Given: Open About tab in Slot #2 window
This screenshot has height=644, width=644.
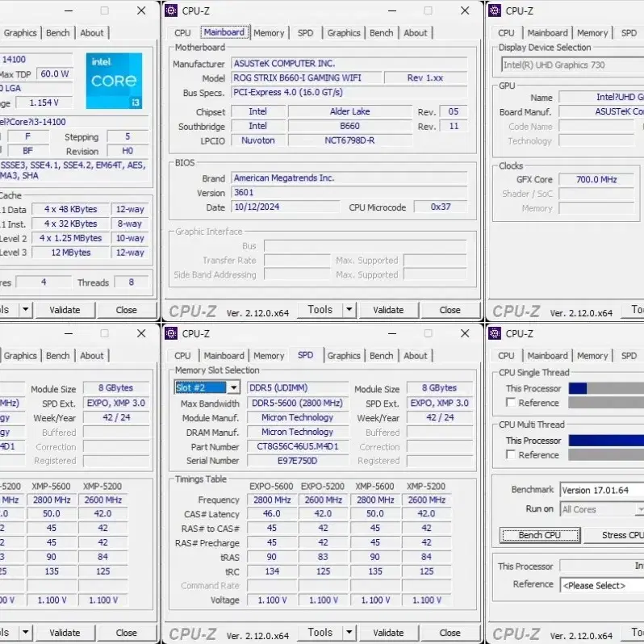Looking at the screenshot, I should pyautogui.click(x=416, y=356).
